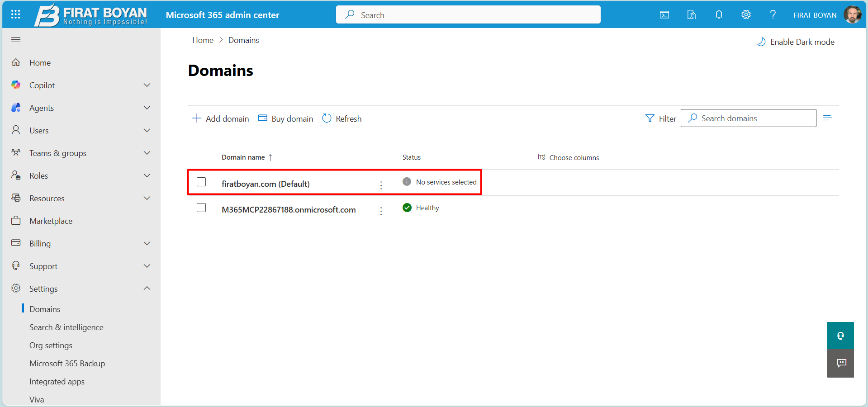868x407 pixels.
Task: Select the M365MCP22867188.onmicrosoft.com checkbox
Action: (201, 208)
